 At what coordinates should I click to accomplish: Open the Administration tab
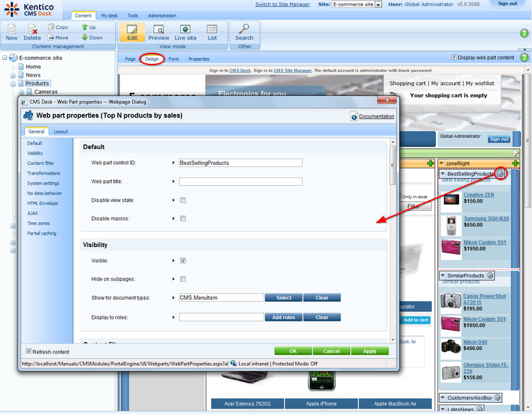coord(162,15)
